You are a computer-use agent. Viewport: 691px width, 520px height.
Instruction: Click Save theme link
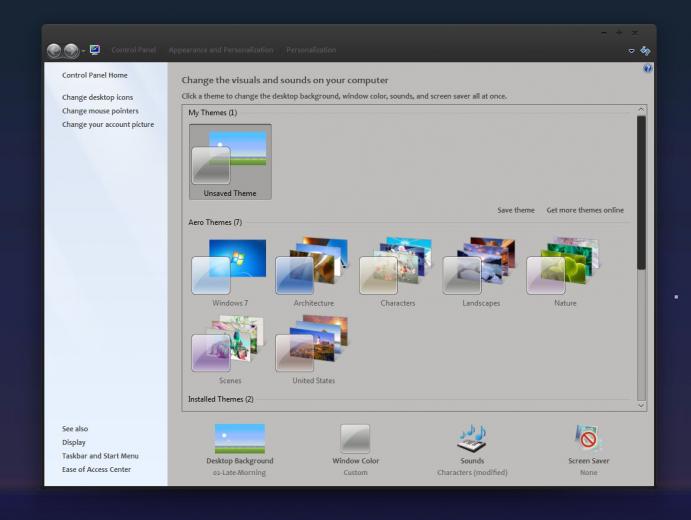coord(516,210)
